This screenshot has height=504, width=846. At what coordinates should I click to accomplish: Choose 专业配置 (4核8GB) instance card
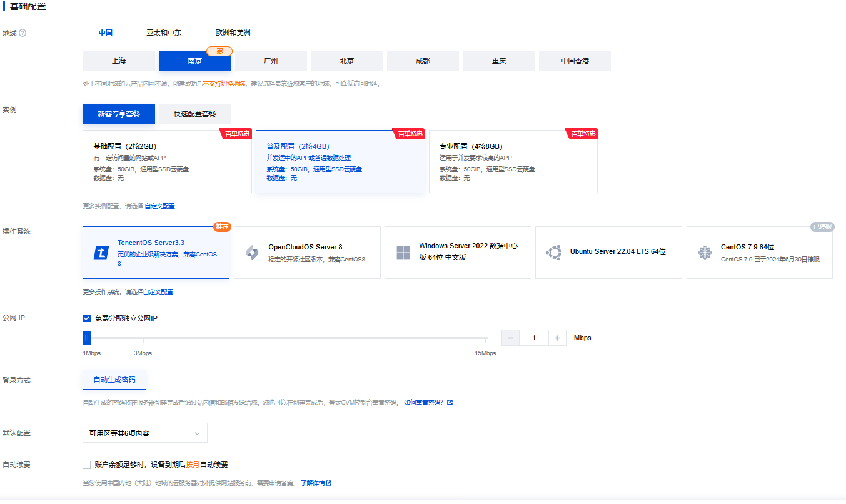513,161
